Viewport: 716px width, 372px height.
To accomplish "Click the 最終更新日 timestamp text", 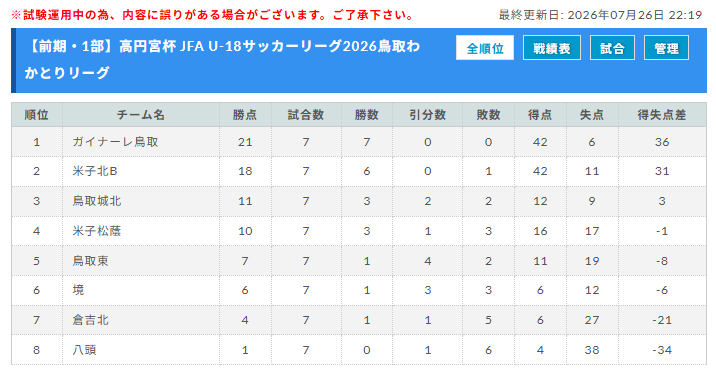I will point(600,15).
